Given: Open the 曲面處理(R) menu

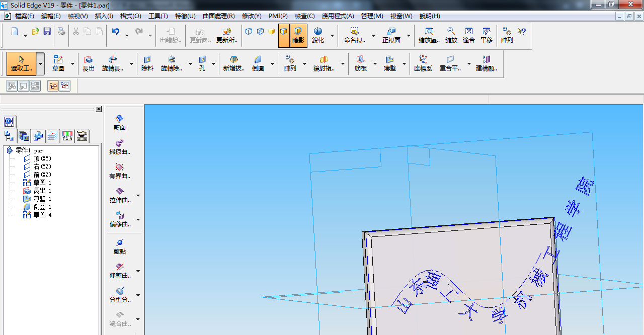Looking at the screenshot, I should (x=218, y=16).
